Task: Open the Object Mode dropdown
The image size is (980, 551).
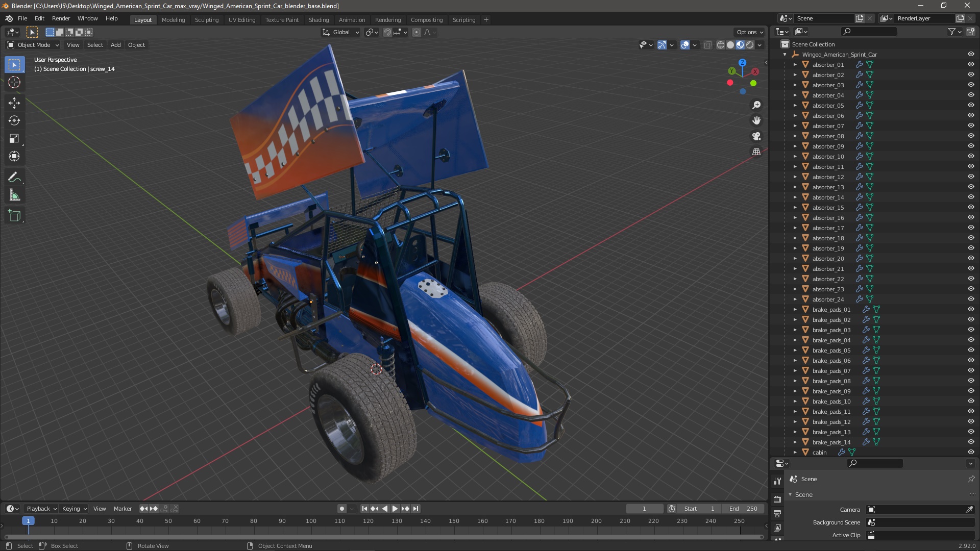Action: (33, 45)
